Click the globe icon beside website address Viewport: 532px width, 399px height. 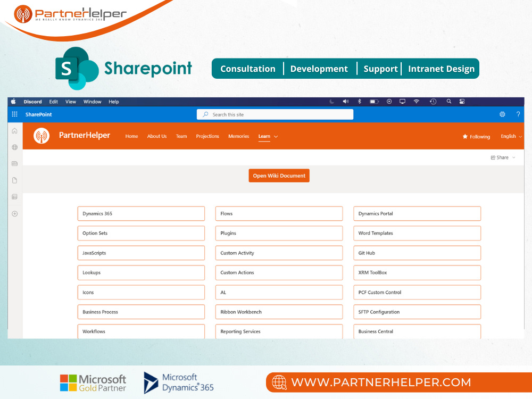coord(279,383)
